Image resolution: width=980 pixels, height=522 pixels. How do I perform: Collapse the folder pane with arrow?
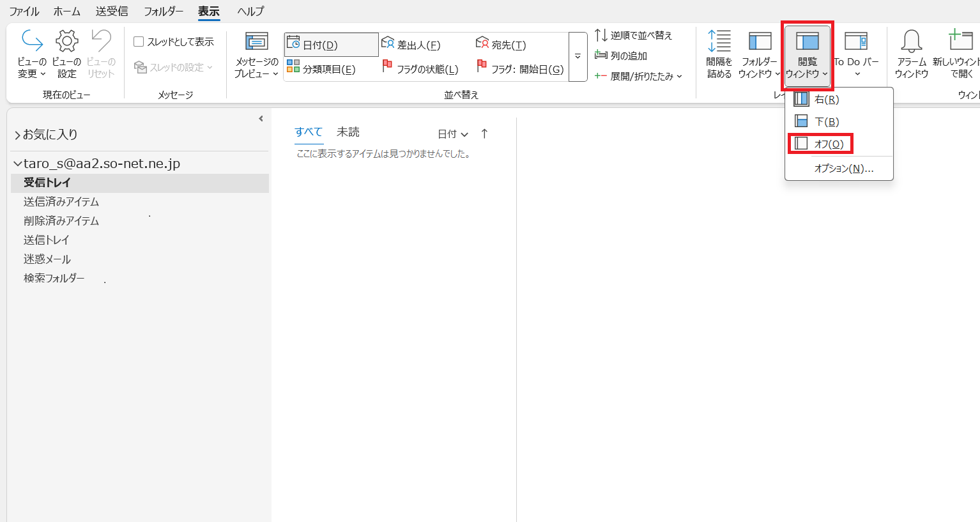pyautogui.click(x=261, y=119)
